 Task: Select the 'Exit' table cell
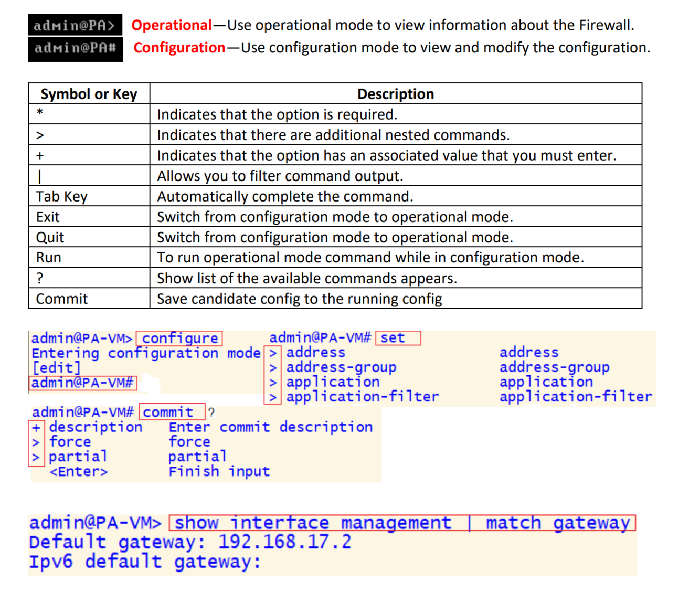(x=89, y=216)
